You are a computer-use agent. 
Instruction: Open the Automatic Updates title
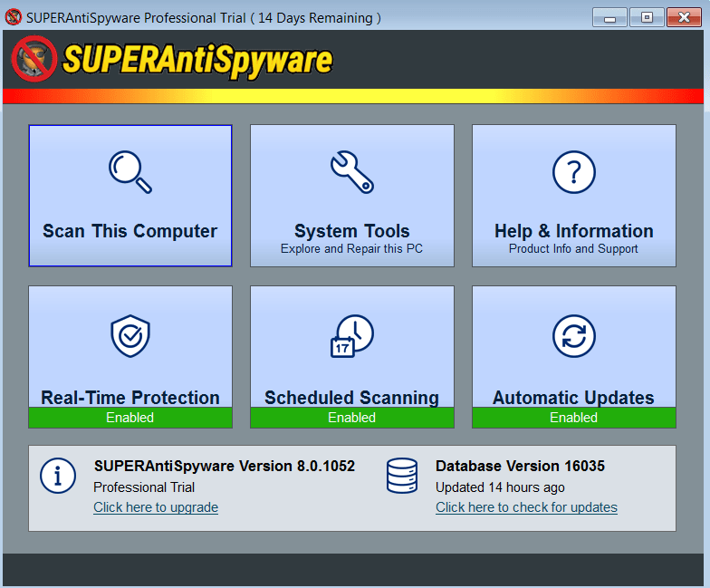click(574, 397)
